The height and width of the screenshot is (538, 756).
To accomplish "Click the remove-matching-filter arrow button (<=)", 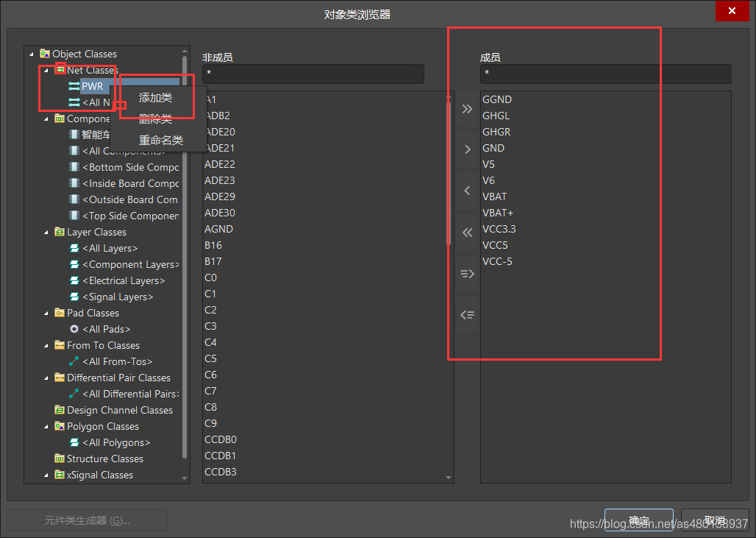I will coord(467,315).
